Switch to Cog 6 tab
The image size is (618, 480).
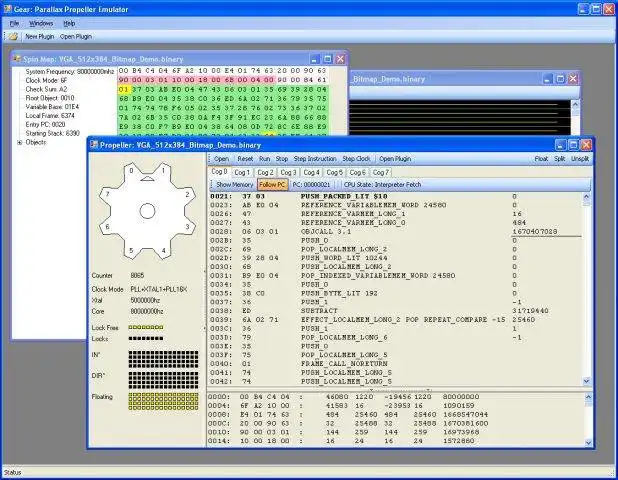click(357, 172)
